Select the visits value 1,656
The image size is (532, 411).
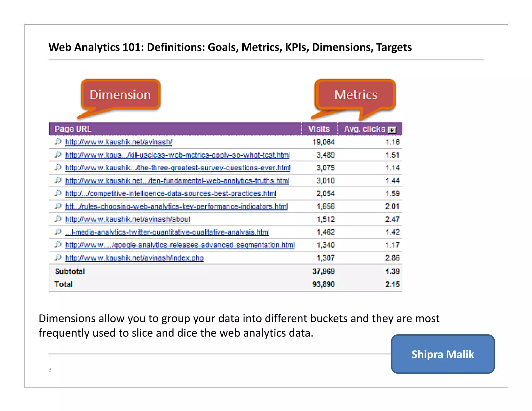[325, 207]
